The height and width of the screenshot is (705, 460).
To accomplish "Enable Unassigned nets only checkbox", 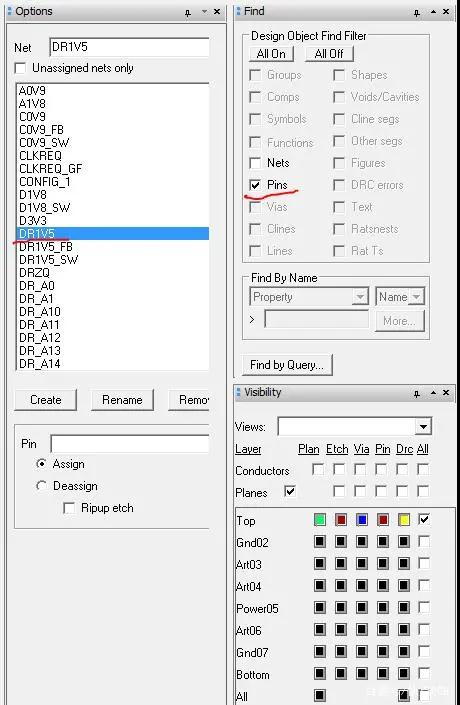I will pos(20,68).
